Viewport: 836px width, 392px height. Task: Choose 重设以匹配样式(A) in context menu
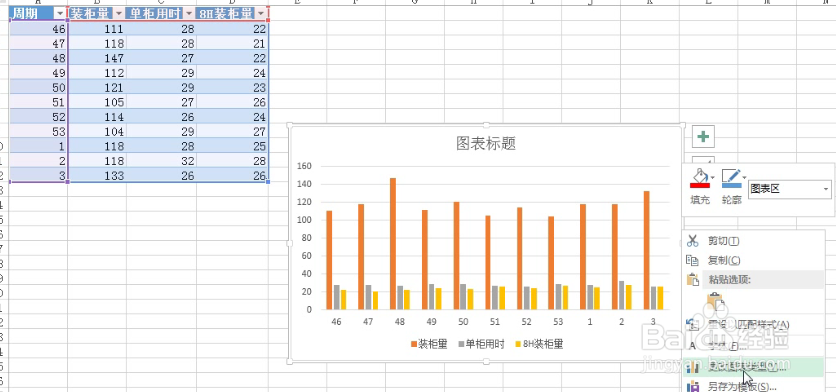tap(754, 324)
